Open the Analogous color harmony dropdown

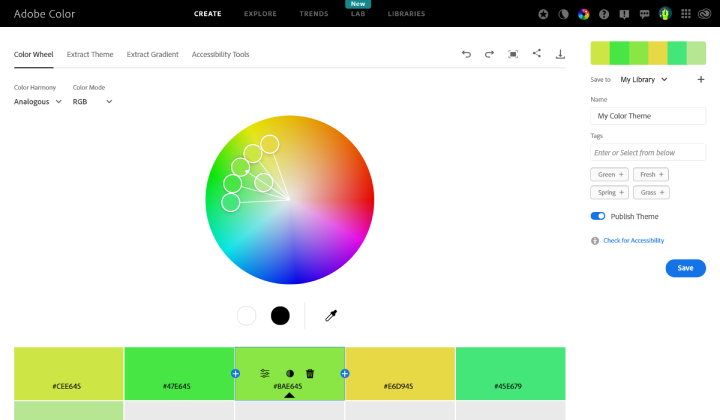pyautogui.click(x=38, y=101)
